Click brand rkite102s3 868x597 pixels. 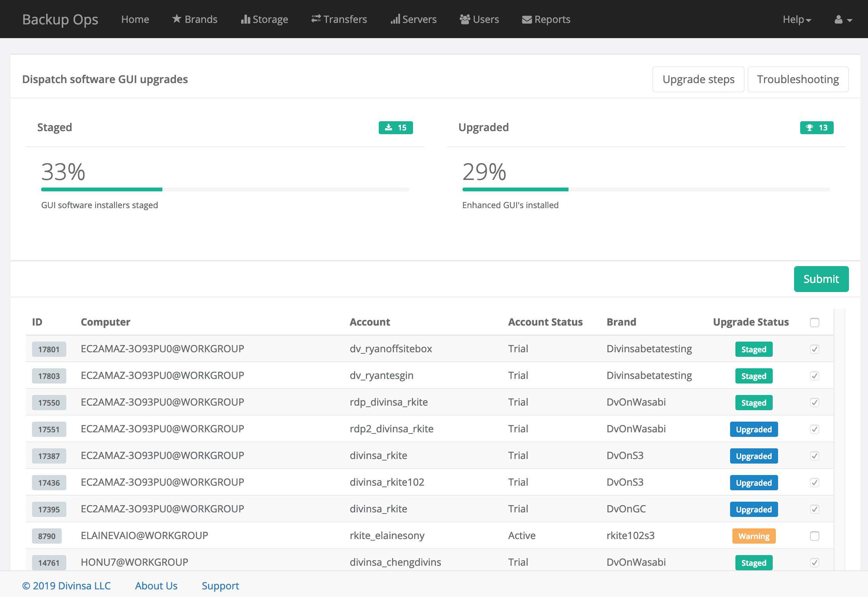coord(631,535)
